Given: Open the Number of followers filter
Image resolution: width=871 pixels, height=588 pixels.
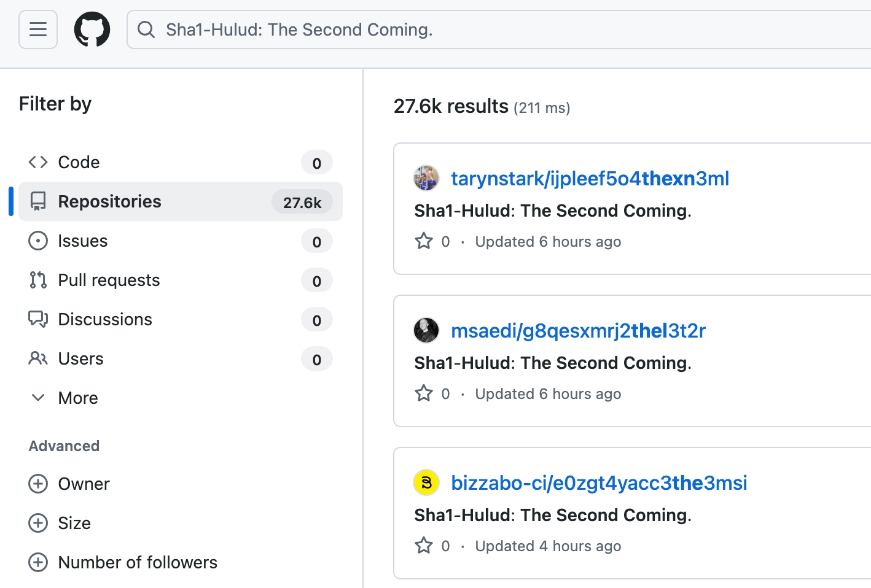Looking at the screenshot, I should pyautogui.click(x=39, y=562).
